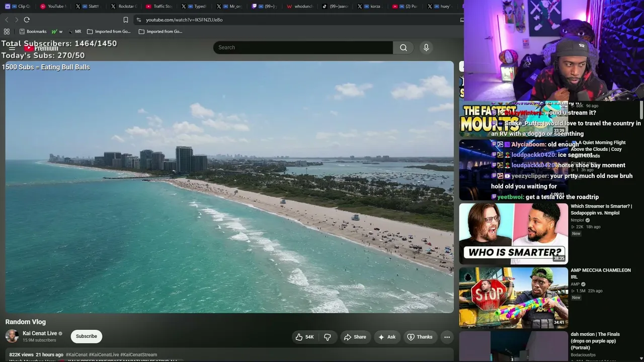Switch to the Clip browser tab
The height and width of the screenshot is (362, 644).
[x=18, y=7]
